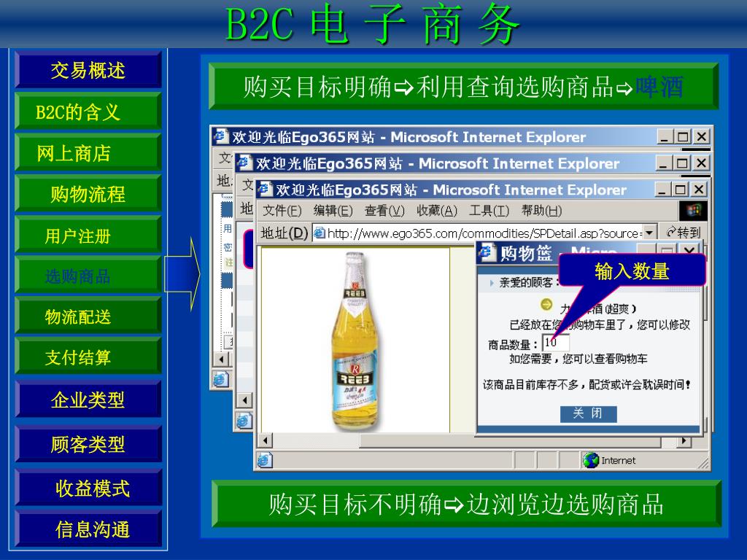Screen dimensions: 747x560
Task: Open 查看(V) menu in front IE window
Action: pos(384,211)
